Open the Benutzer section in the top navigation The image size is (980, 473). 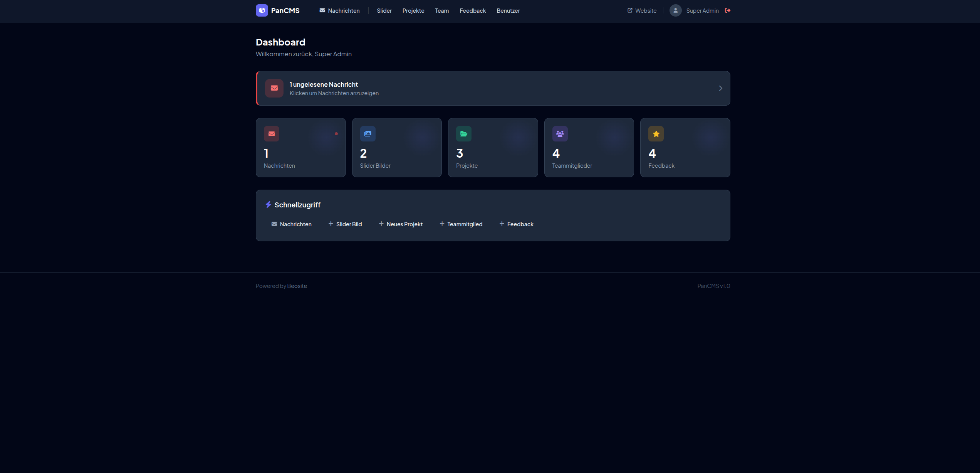point(508,10)
